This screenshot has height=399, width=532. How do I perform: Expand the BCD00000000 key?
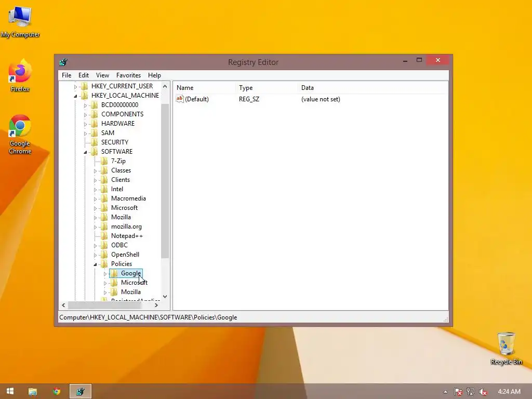[x=85, y=105]
